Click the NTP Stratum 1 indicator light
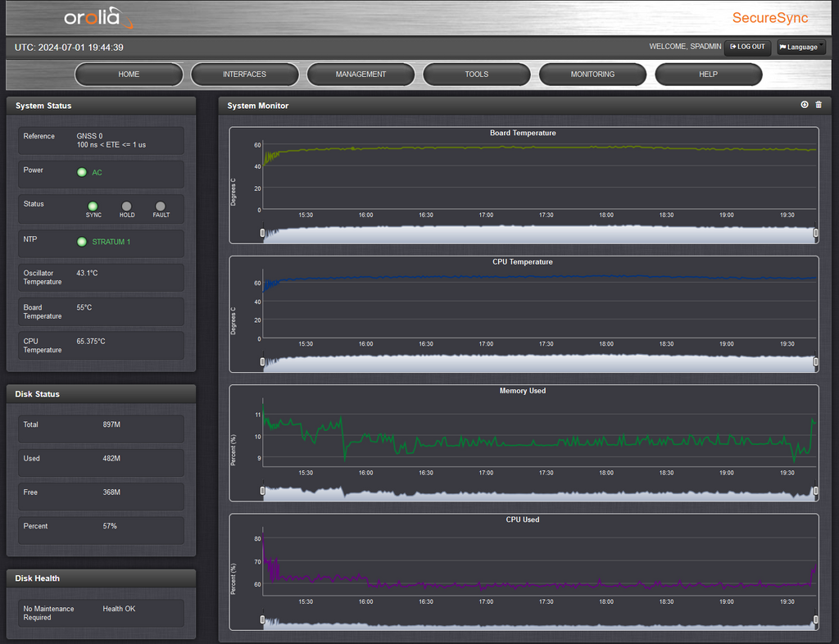 pos(82,242)
